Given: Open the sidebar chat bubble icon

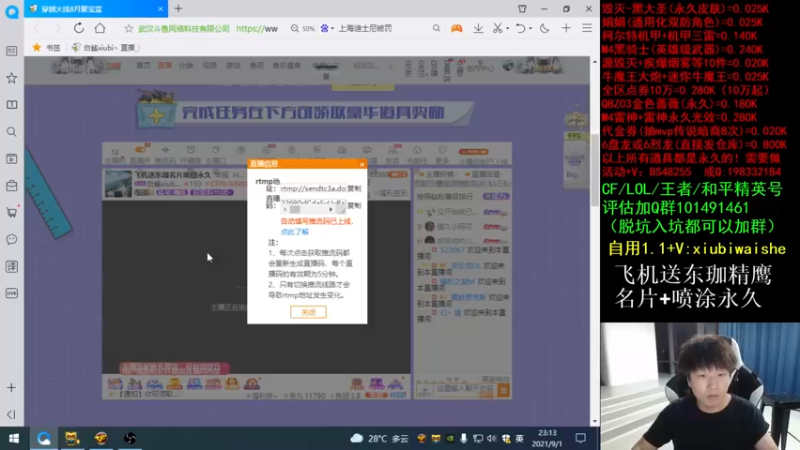Looking at the screenshot, I should (x=11, y=239).
